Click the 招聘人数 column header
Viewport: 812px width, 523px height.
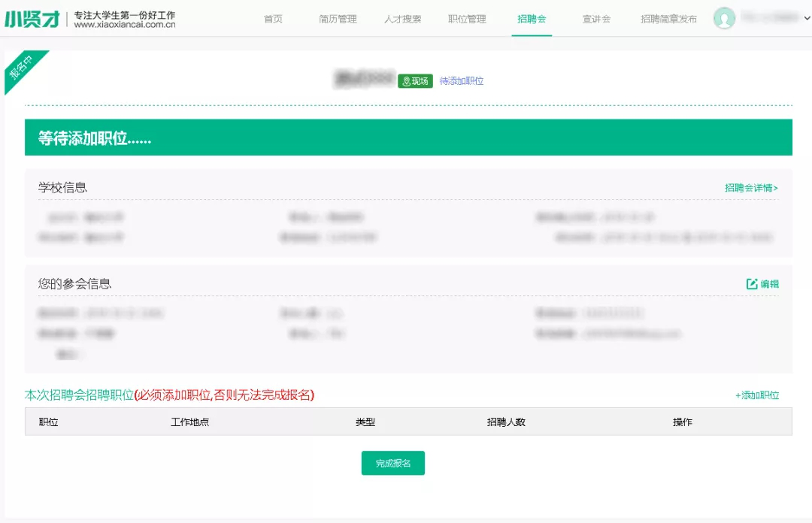[x=506, y=422]
